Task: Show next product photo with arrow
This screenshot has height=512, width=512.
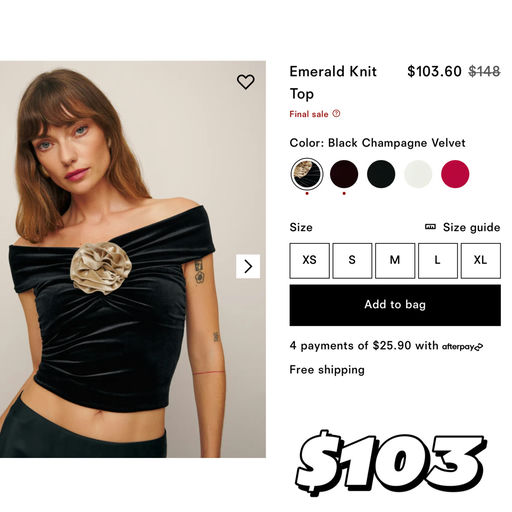Action: click(248, 266)
